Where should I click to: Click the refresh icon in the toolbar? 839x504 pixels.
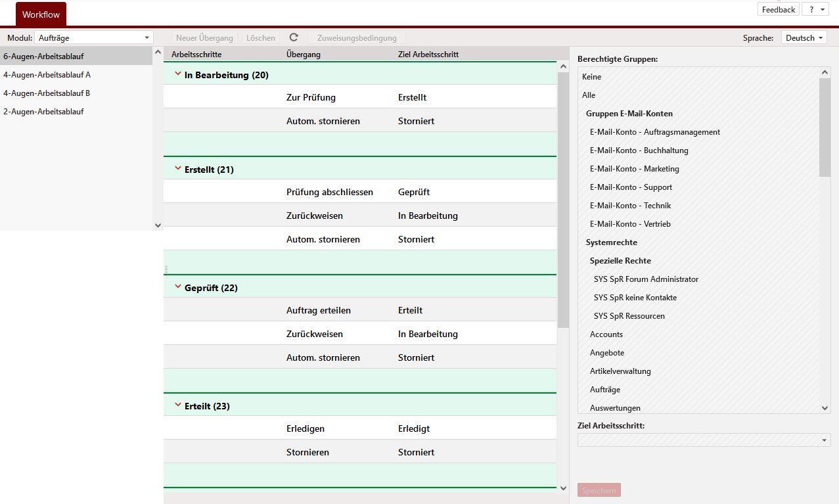[x=294, y=38]
